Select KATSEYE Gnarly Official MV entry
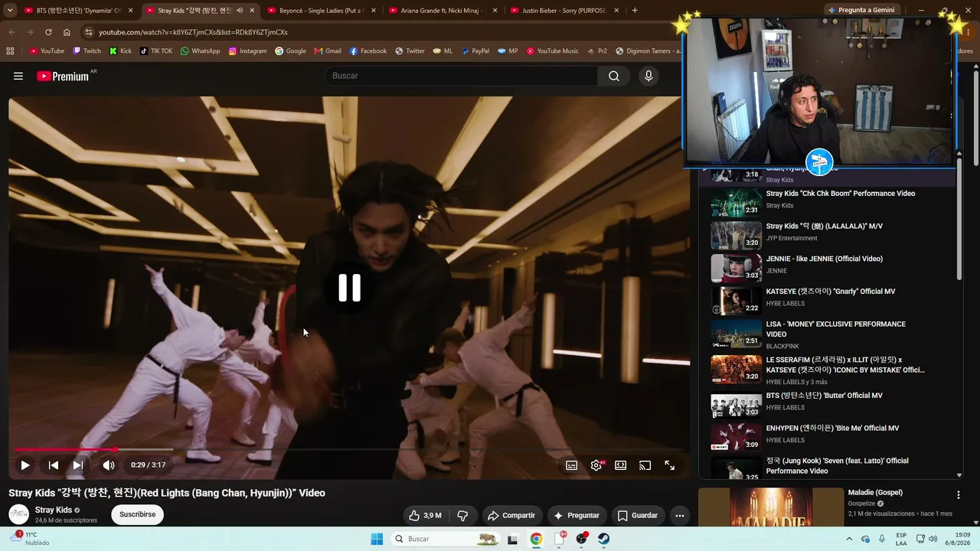Image resolution: width=980 pixels, height=551 pixels. pos(827,301)
